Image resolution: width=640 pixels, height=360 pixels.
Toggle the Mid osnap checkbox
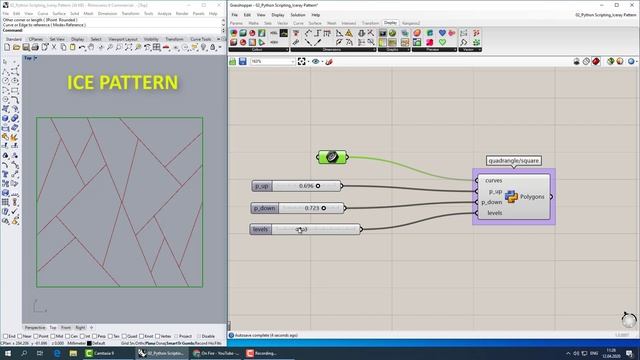(53, 336)
